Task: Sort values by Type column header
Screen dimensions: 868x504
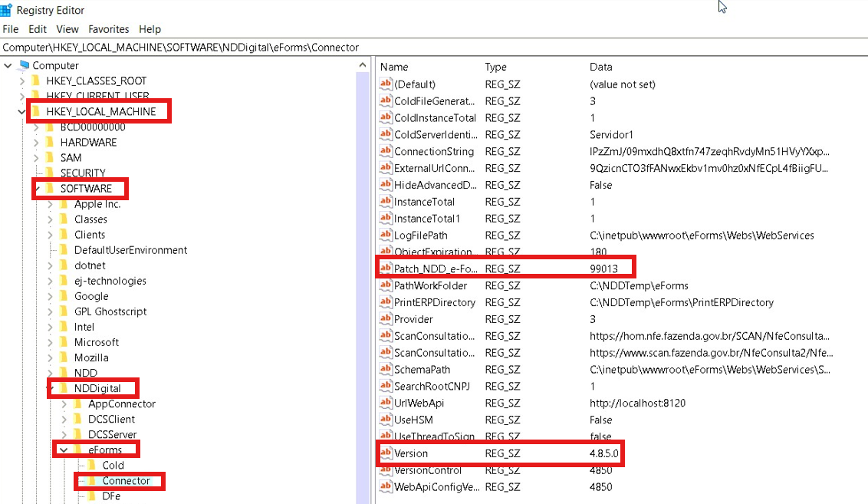Action: (495, 67)
